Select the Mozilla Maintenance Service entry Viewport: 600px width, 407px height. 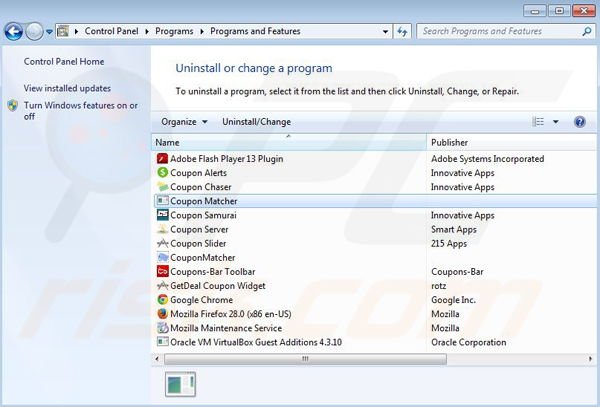click(226, 328)
